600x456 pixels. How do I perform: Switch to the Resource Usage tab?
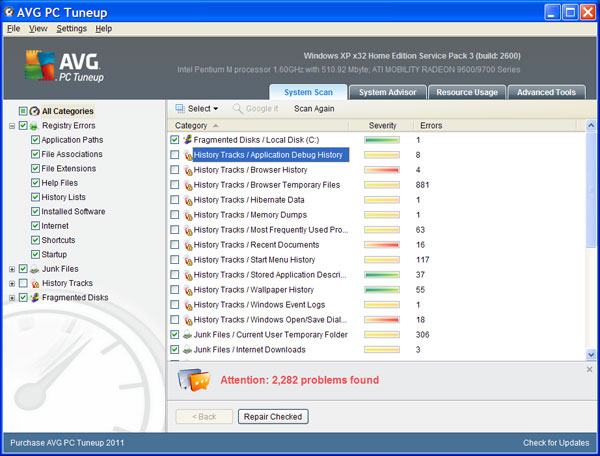point(467,92)
